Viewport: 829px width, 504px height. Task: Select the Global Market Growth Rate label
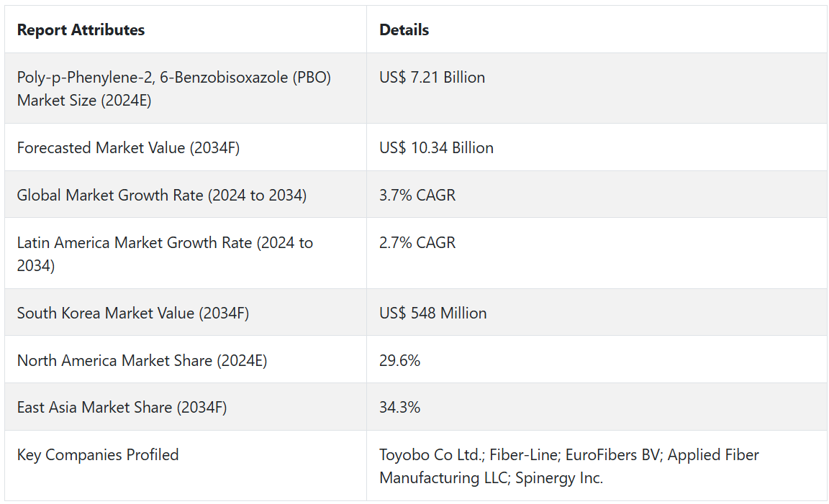[x=162, y=196]
